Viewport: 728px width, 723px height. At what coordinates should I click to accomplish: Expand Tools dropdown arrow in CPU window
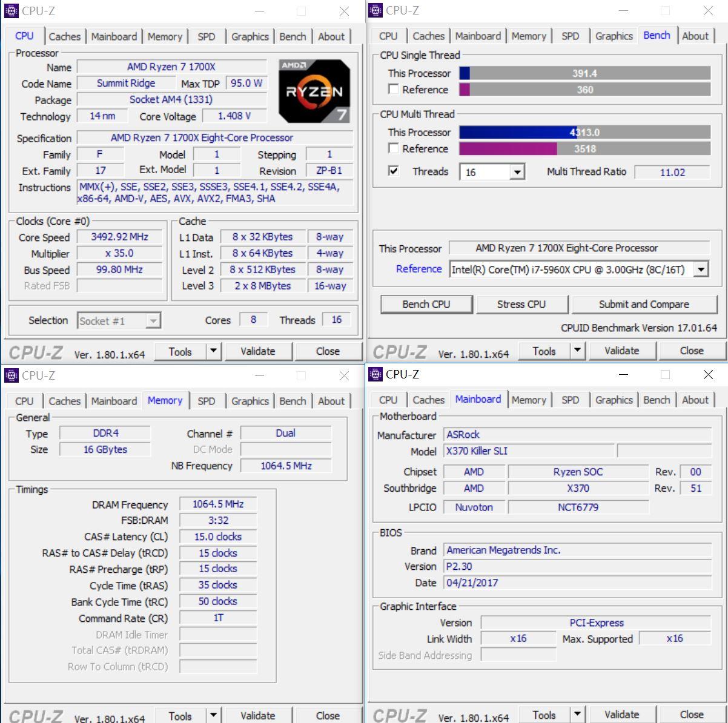tap(213, 351)
